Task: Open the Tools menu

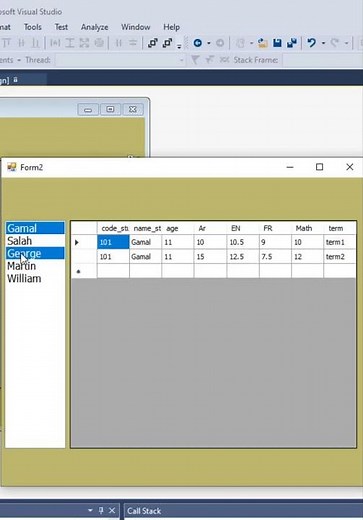Action: [x=33, y=27]
